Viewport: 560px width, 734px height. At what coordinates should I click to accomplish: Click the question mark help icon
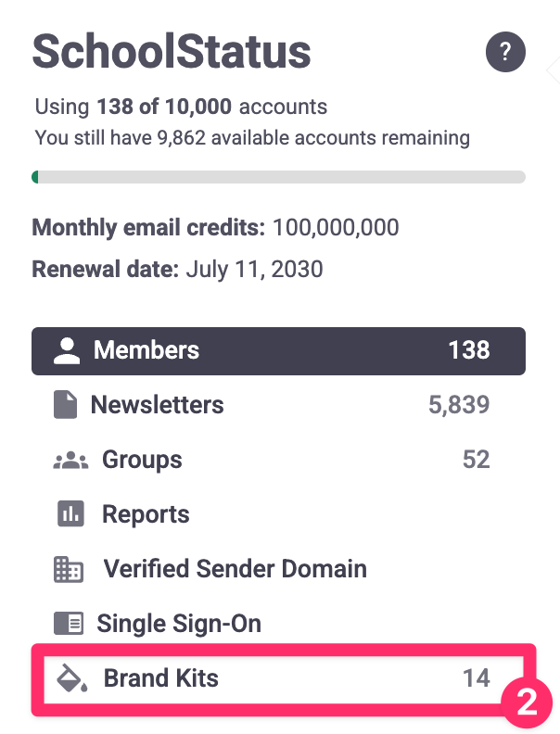pyautogui.click(x=505, y=51)
